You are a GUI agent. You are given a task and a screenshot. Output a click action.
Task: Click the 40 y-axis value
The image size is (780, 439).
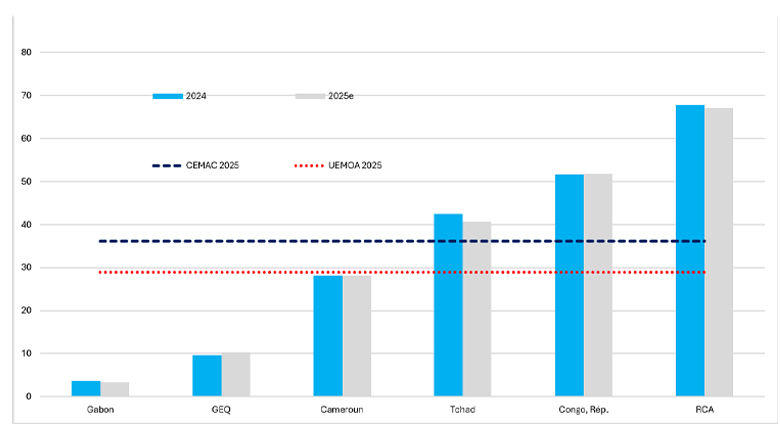coord(26,225)
